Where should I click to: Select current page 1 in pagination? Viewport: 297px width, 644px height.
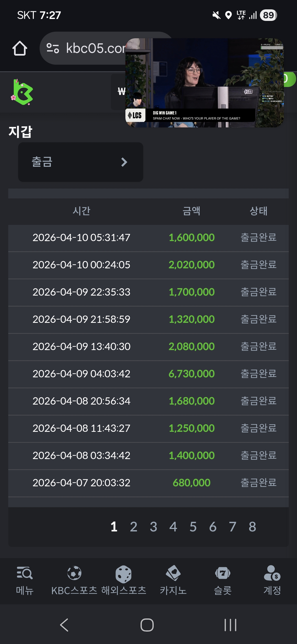[114, 527]
